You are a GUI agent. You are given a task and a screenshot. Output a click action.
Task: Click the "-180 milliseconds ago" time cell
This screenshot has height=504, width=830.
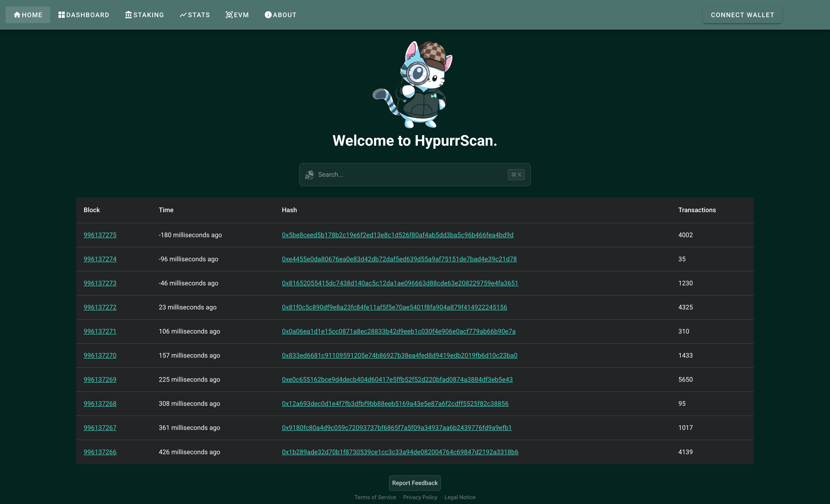pyautogui.click(x=190, y=235)
